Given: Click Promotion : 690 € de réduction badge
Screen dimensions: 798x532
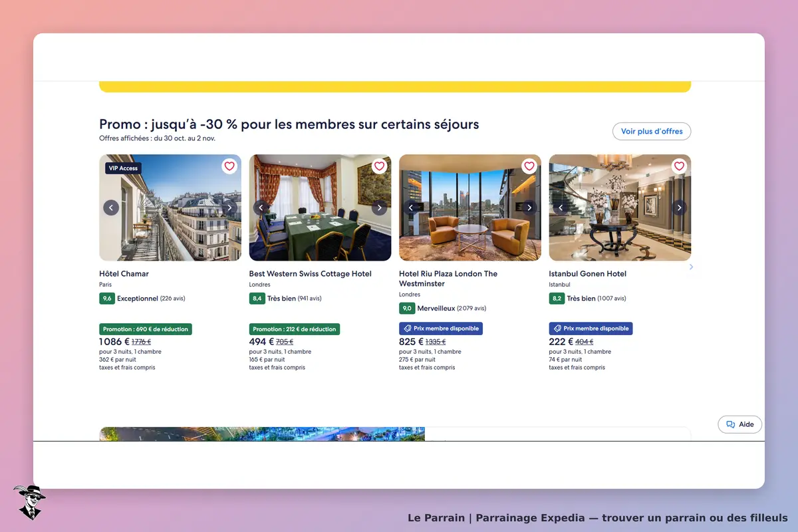Looking at the screenshot, I should [x=146, y=329].
